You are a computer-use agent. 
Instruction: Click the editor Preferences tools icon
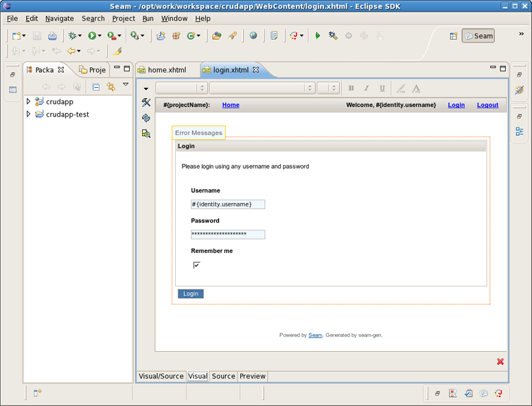[146, 103]
